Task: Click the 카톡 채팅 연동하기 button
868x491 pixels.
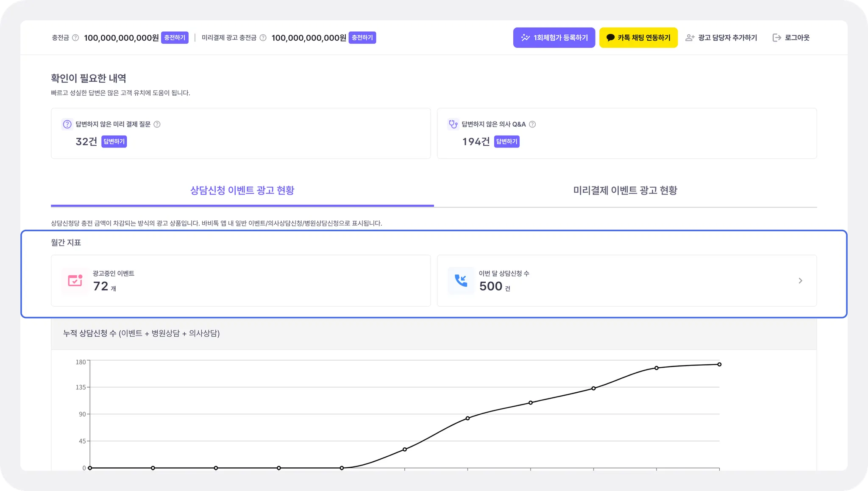Action: tap(639, 38)
